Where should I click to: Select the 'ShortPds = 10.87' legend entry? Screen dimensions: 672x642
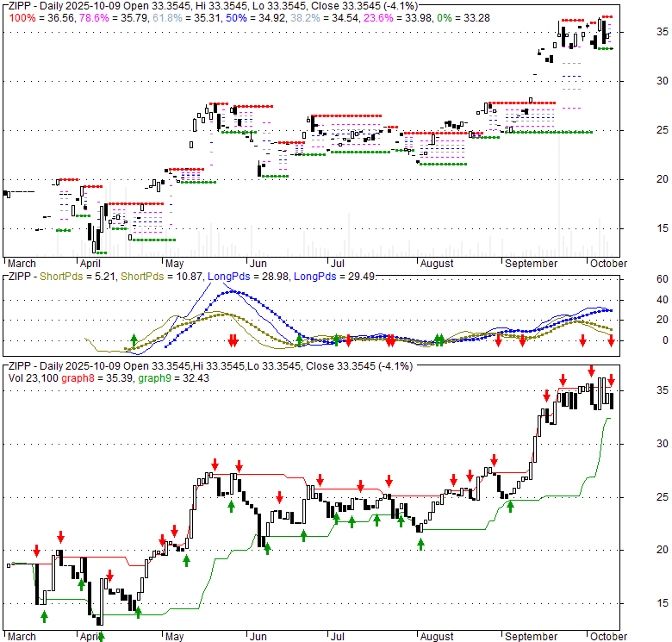pyautogui.click(x=162, y=277)
